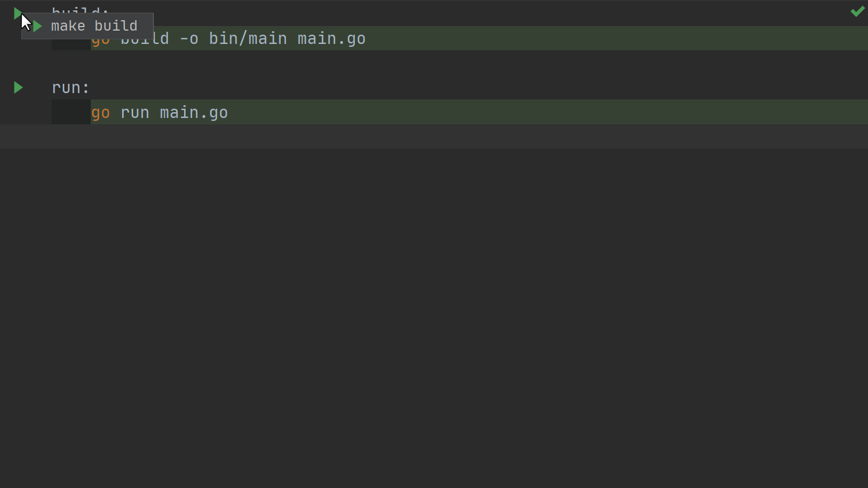
Task: Click the dark tab indent before the go run command
Action: [71, 112]
